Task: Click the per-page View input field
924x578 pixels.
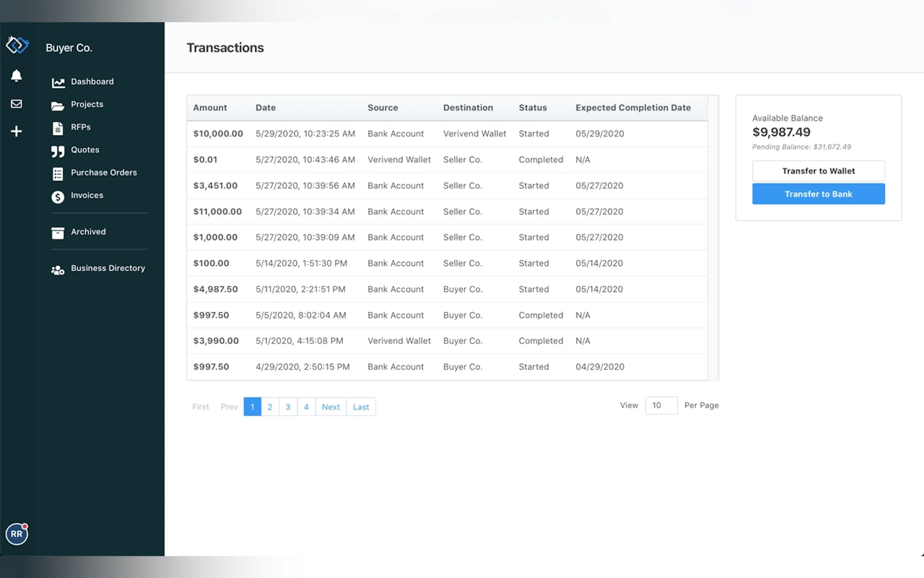Action: pyautogui.click(x=661, y=405)
